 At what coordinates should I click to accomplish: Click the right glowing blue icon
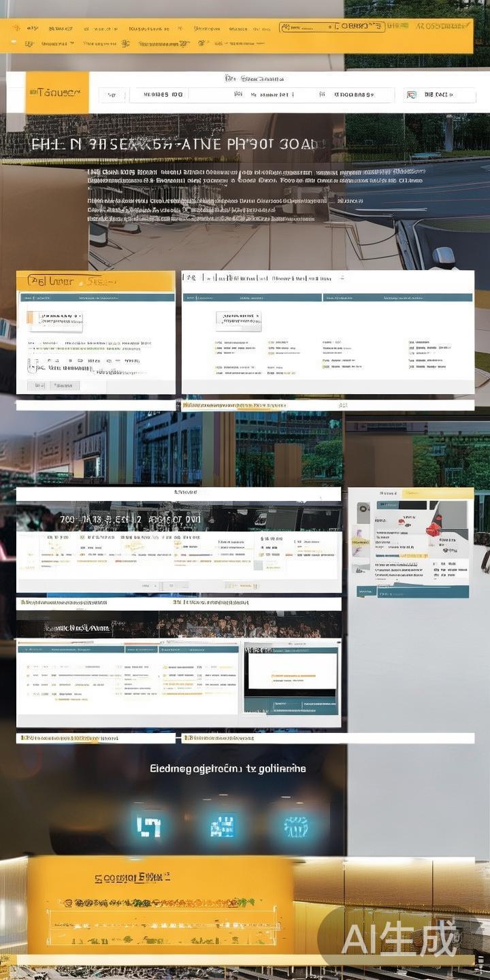295,826
